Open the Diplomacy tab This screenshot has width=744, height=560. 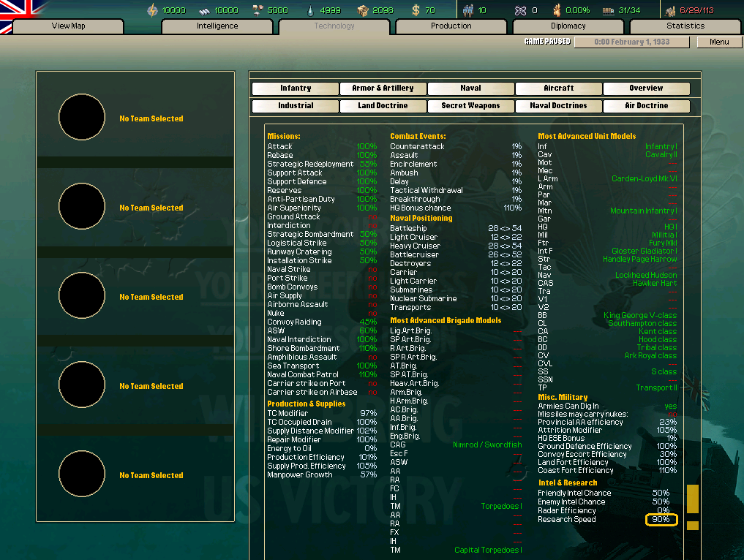click(x=568, y=26)
